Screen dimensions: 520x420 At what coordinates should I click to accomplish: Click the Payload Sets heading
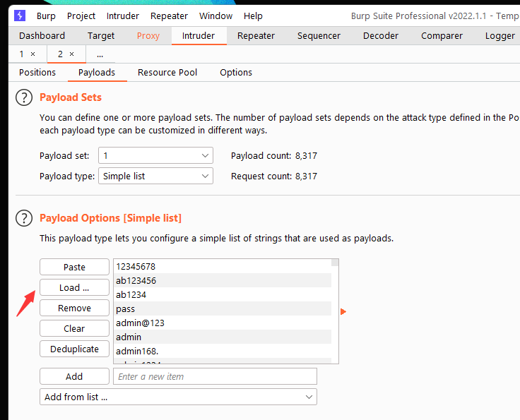[71, 97]
